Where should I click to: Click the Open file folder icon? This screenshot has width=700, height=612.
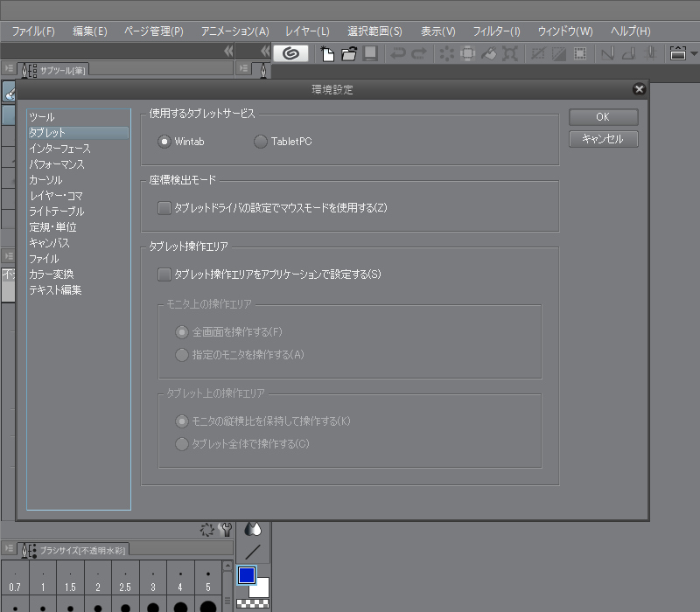(x=349, y=53)
